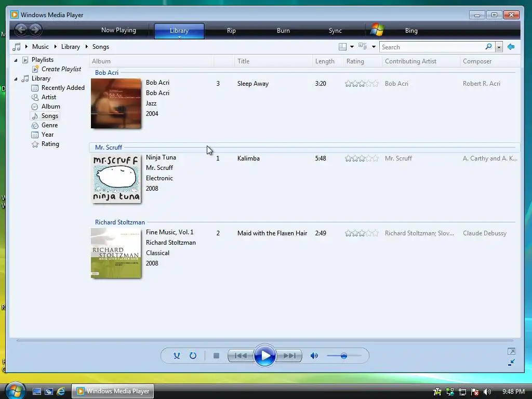532x399 pixels.
Task: Select Recently Added in Library tree
Action: point(63,87)
